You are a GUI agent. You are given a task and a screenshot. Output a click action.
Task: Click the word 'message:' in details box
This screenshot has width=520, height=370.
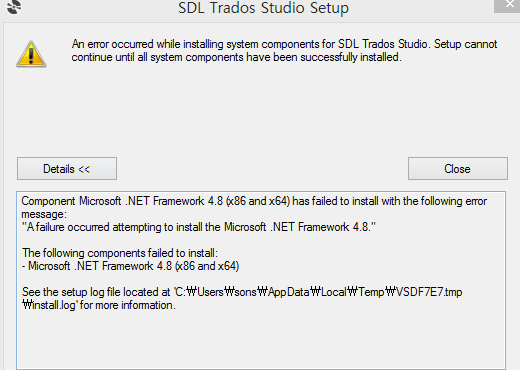click(44, 214)
